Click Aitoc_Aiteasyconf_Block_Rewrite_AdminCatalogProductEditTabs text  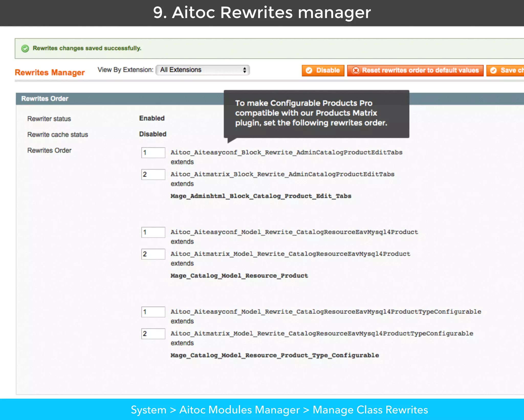coord(287,152)
